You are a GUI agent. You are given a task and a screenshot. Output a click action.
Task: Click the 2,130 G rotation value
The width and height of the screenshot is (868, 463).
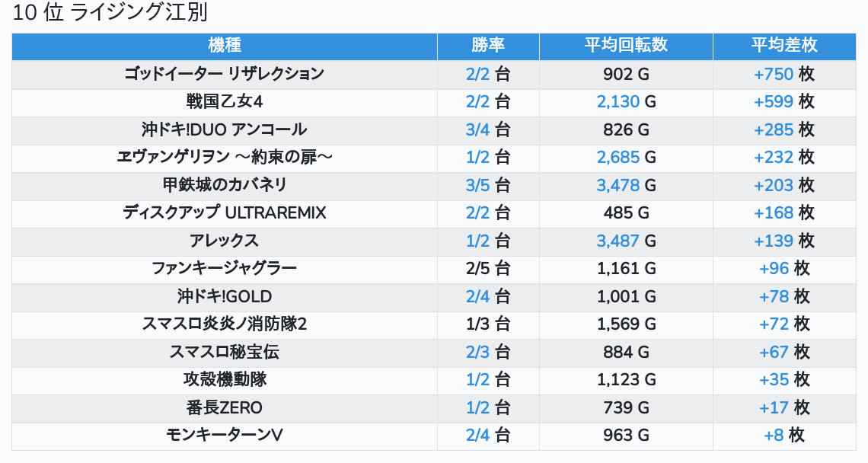pyautogui.click(x=626, y=101)
